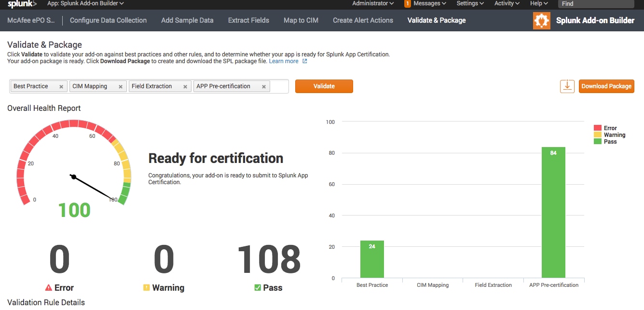The width and height of the screenshot is (644, 310).
Task: Click the Field Extraction tag label
Action: (151, 86)
